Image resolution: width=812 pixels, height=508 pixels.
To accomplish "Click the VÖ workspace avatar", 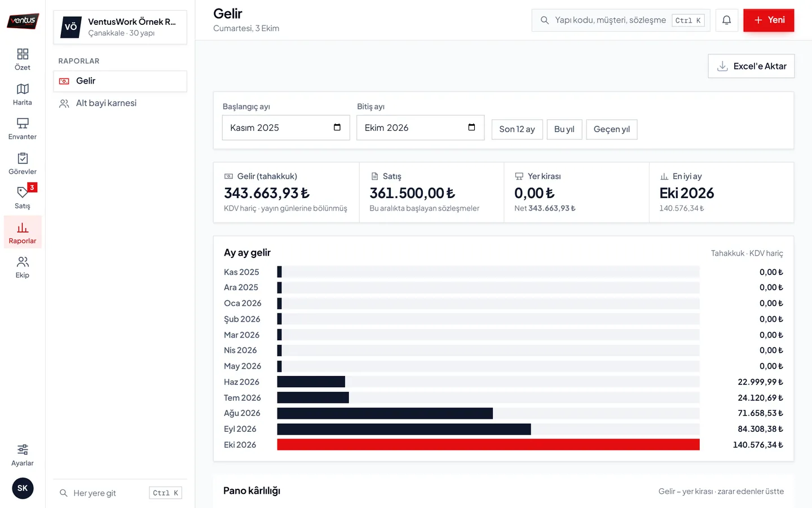I will click(x=71, y=27).
